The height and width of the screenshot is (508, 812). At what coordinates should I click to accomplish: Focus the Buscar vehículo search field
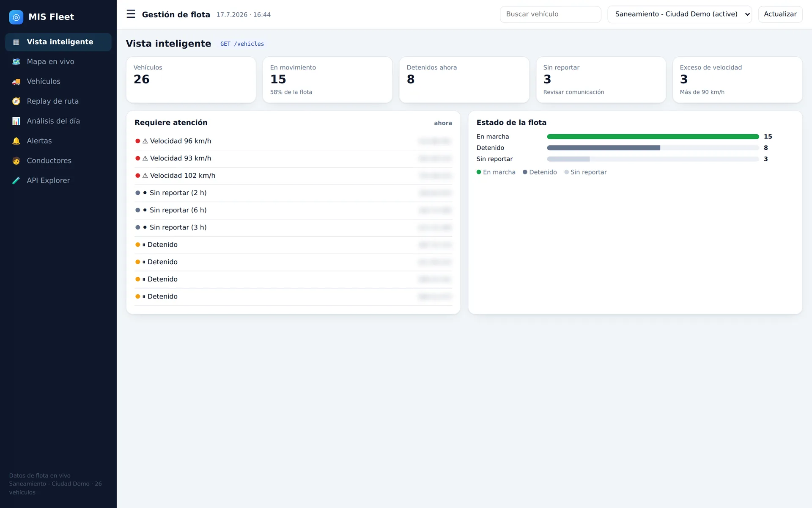tap(550, 14)
